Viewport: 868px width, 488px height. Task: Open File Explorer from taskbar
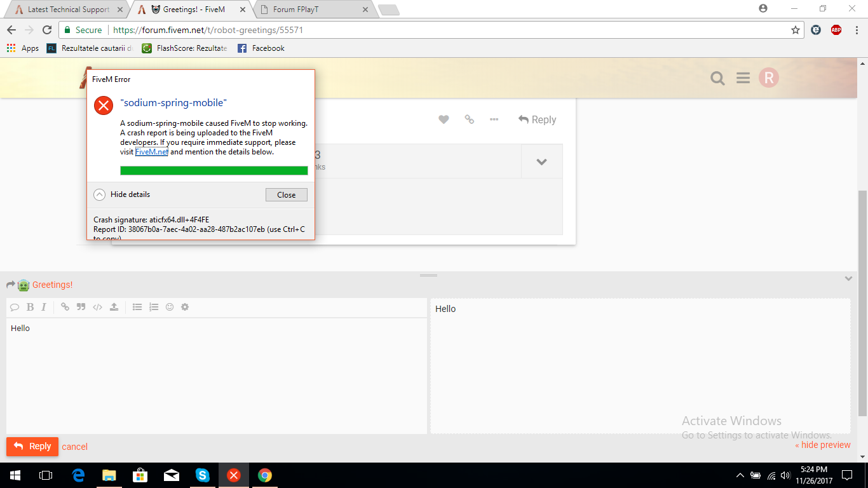[x=109, y=475]
